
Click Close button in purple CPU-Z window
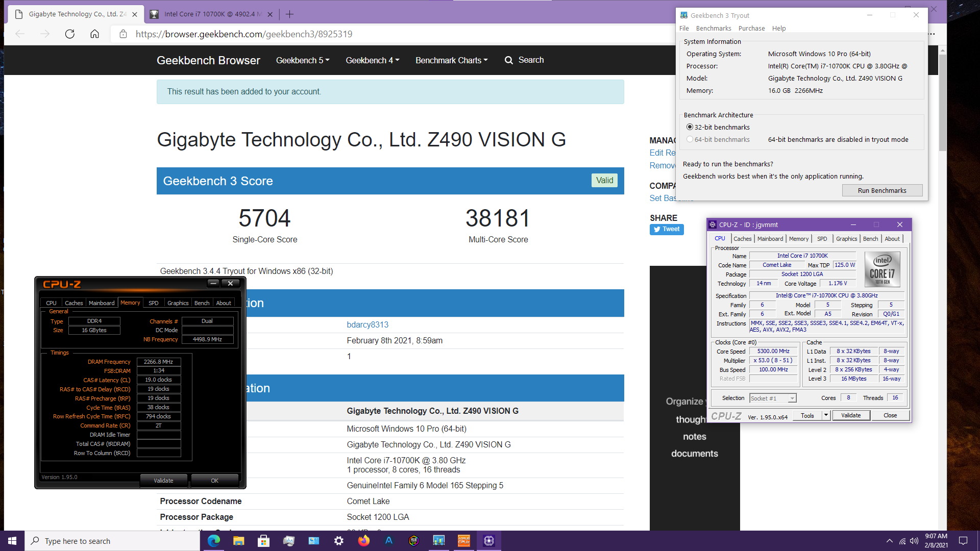(x=890, y=415)
